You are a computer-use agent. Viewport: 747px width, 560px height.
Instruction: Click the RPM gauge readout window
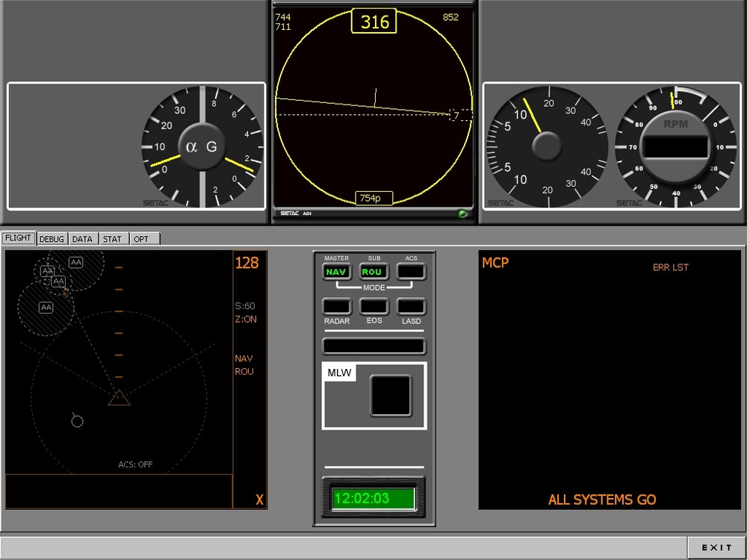675,146
